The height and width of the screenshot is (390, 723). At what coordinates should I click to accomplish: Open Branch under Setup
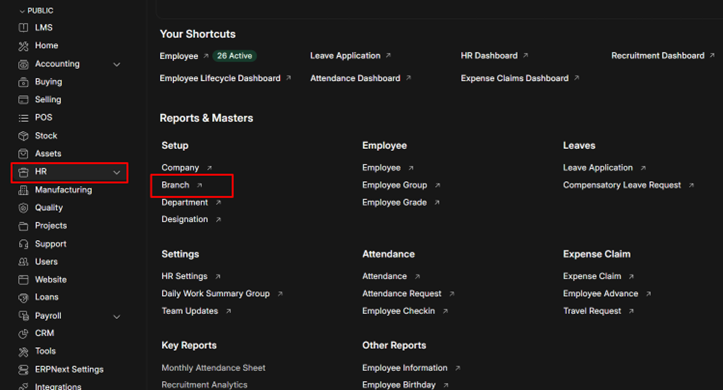pyautogui.click(x=175, y=185)
